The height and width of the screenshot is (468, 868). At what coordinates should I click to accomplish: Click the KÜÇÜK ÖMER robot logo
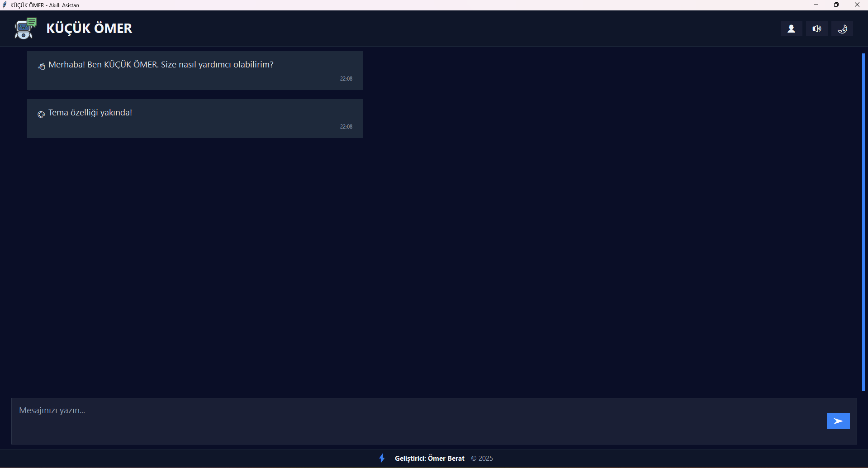coord(25,29)
